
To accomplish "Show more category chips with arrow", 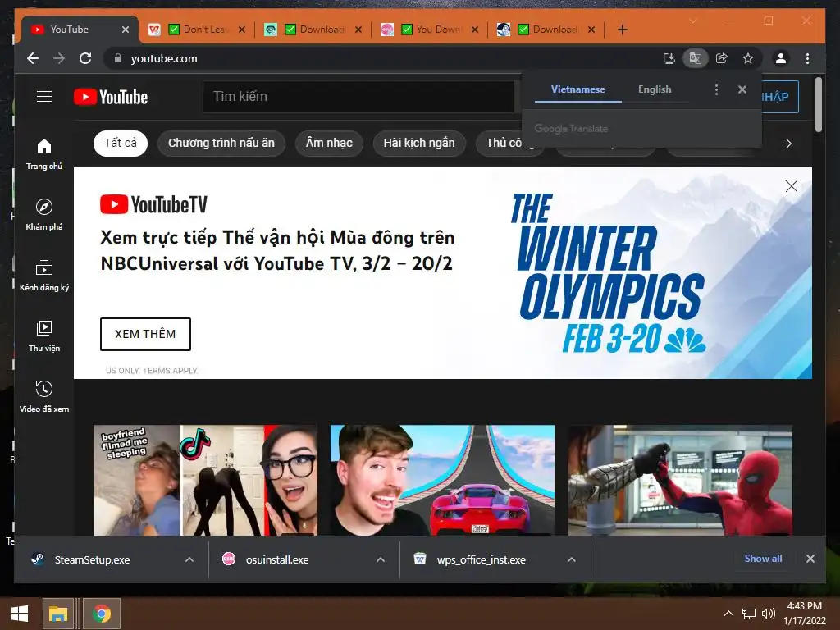I will click(788, 144).
